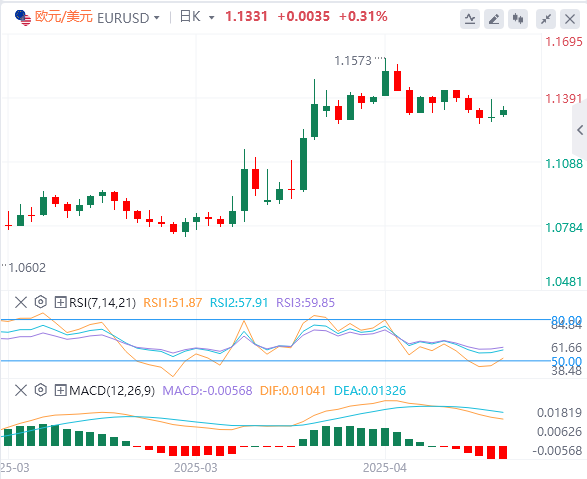
Task: Click the percent change +0.31%
Action: coord(363,16)
